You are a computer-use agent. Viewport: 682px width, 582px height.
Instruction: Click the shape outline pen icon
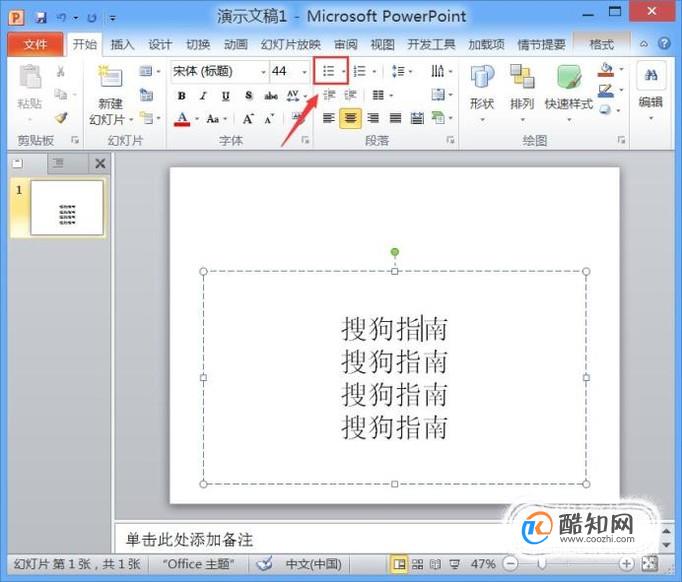[x=606, y=91]
